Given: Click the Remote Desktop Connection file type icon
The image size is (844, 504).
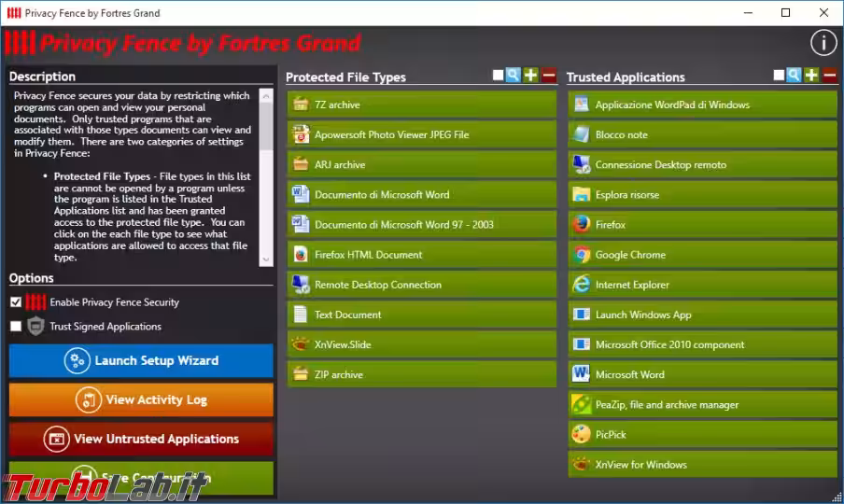Looking at the screenshot, I should click(301, 284).
